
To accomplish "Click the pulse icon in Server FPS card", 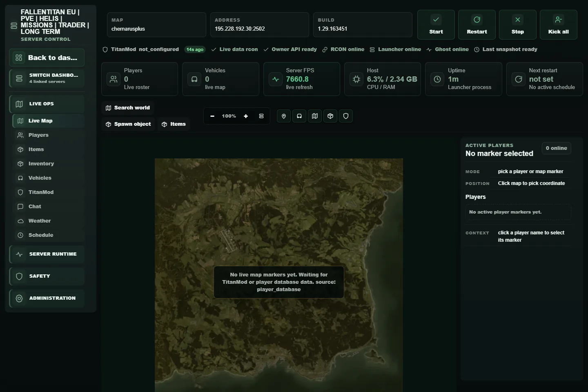I will coord(276,79).
